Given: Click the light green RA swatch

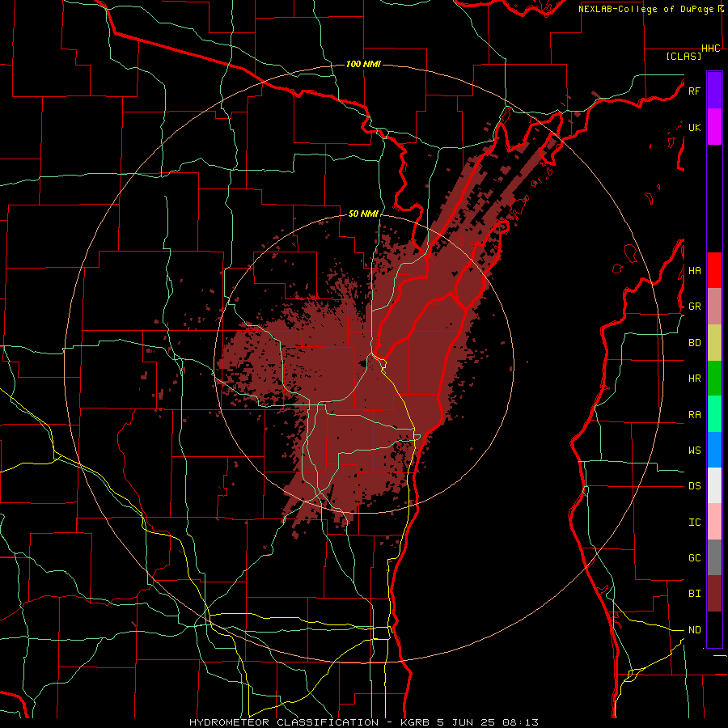Looking at the screenshot, I should click(714, 414).
